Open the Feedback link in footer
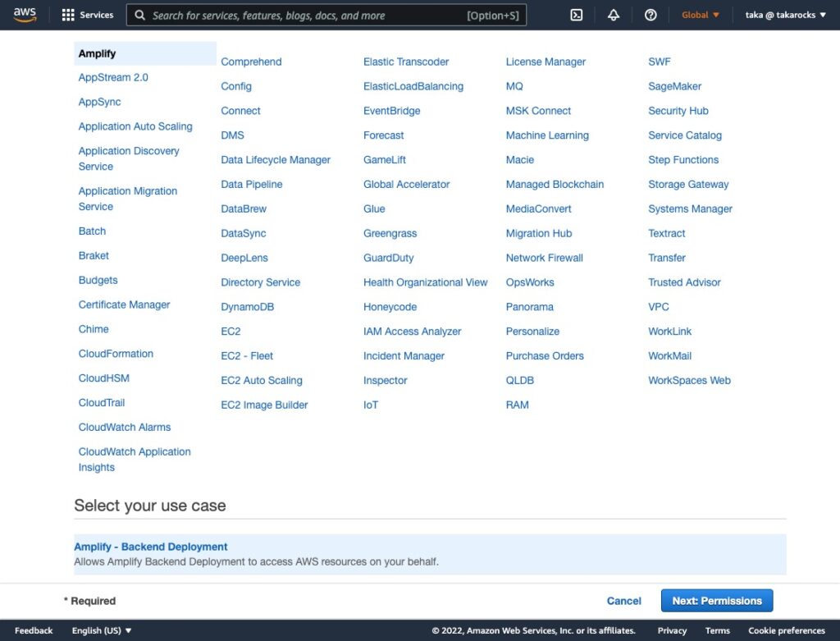Viewport: 840px width, 641px height. tap(34, 630)
